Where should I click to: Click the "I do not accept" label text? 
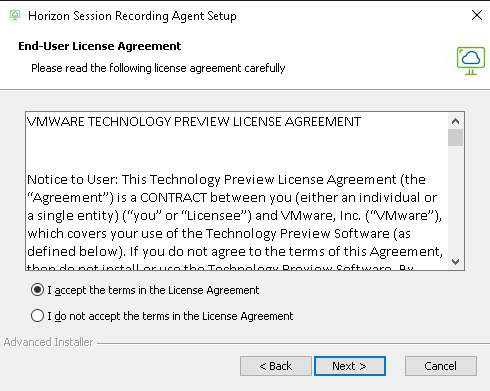click(x=170, y=316)
